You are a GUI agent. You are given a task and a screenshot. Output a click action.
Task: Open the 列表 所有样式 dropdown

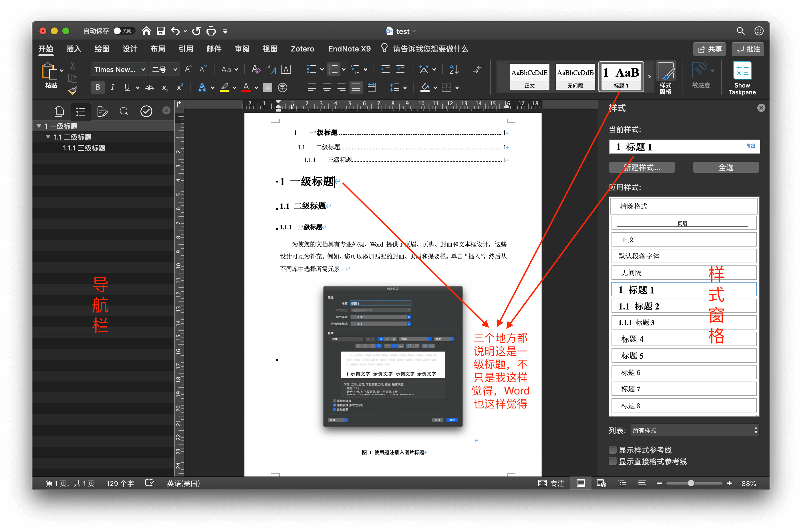(694, 430)
